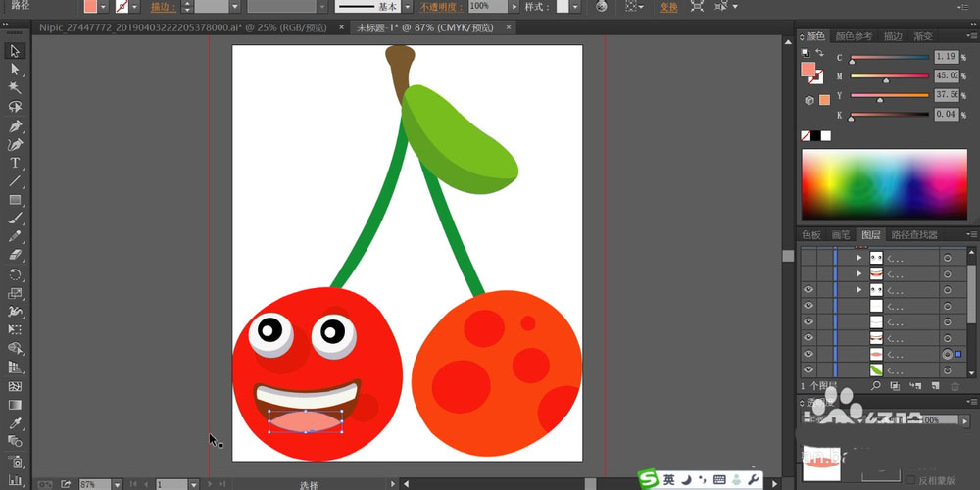The width and height of the screenshot is (980, 490).
Task: Pick the Rectangle tool
Action: (x=15, y=200)
